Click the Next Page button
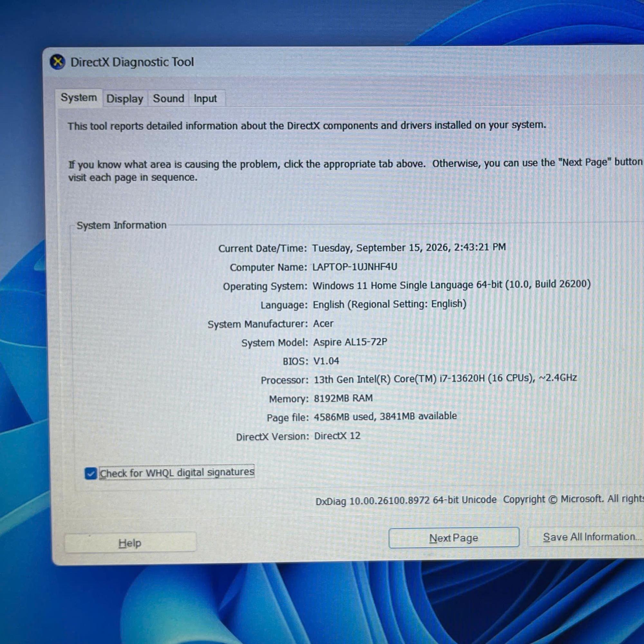The width and height of the screenshot is (644, 644). (x=454, y=538)
